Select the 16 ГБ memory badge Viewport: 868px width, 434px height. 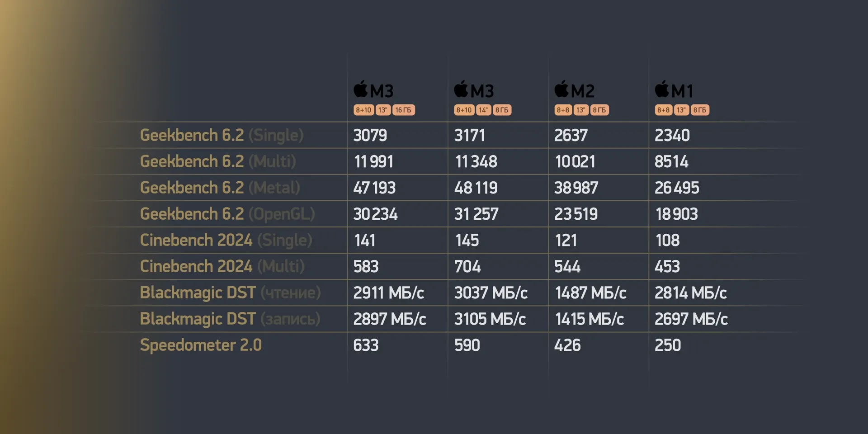pos(403,110)
